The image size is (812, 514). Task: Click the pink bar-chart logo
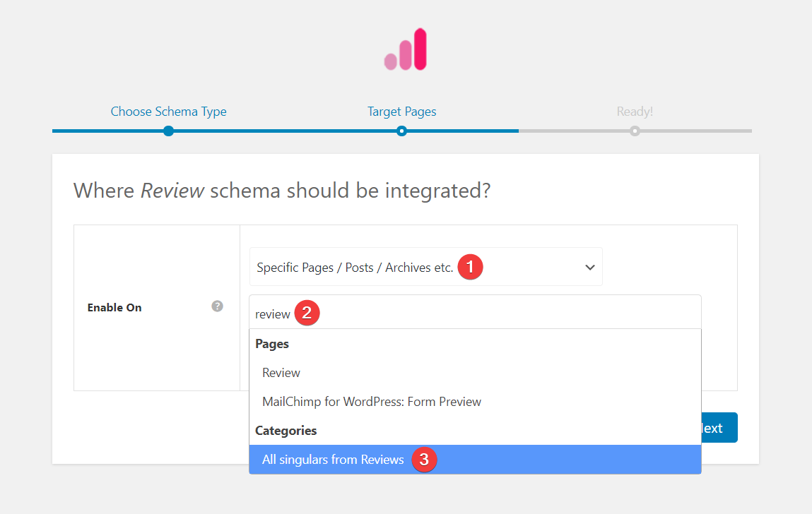tap(406, 49)
